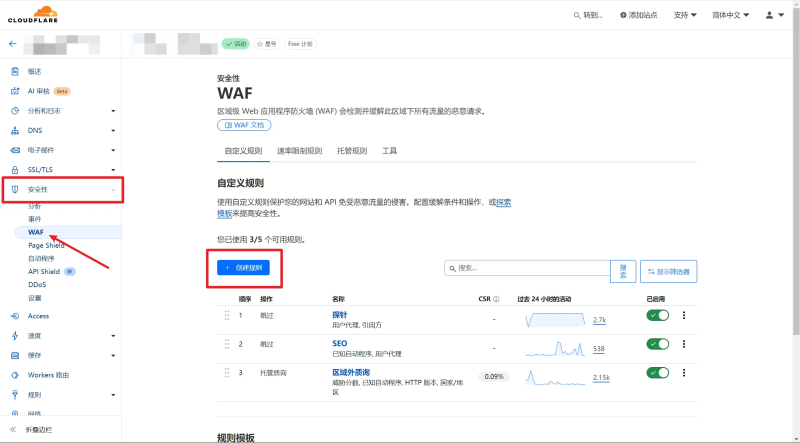Screen dimensions: 800x443
Task: Open Page Shield in sidebar
Action: click(x=46, y=245)
